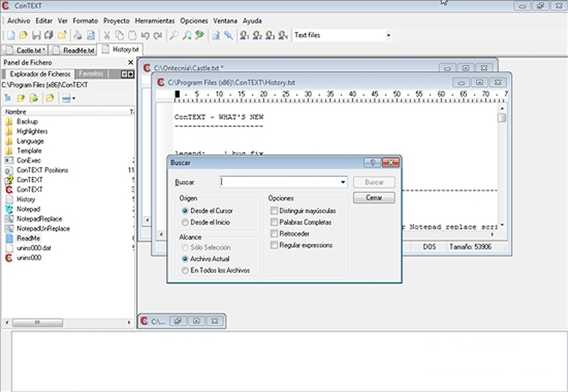
Task: Click the favorites folder icon in file panel toolbar
Action: click(50, 98)
